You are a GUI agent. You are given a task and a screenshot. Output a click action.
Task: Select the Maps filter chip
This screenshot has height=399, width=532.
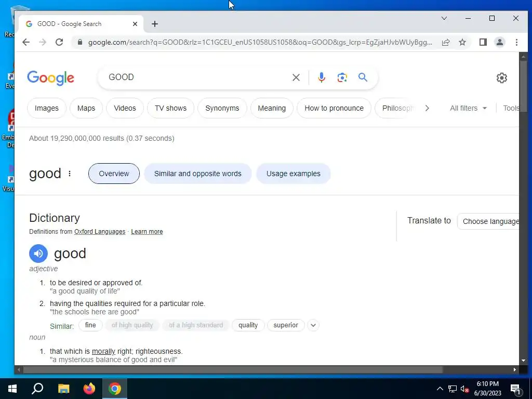coord(86,108)
